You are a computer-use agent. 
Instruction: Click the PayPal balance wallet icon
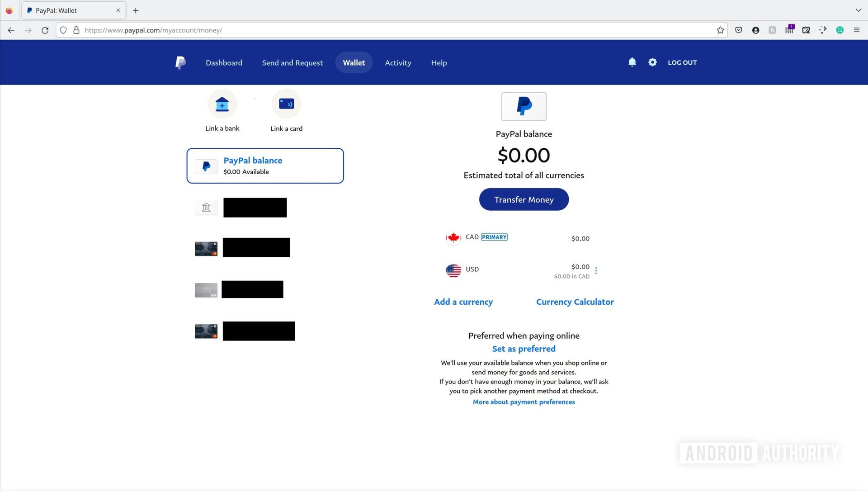tap(205, 165)
